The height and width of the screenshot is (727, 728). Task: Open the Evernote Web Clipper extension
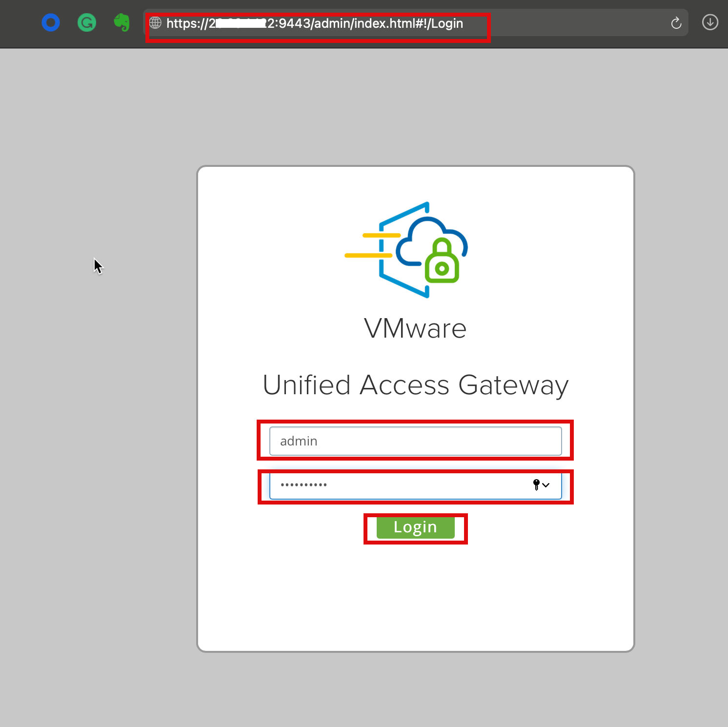point(121,23)
